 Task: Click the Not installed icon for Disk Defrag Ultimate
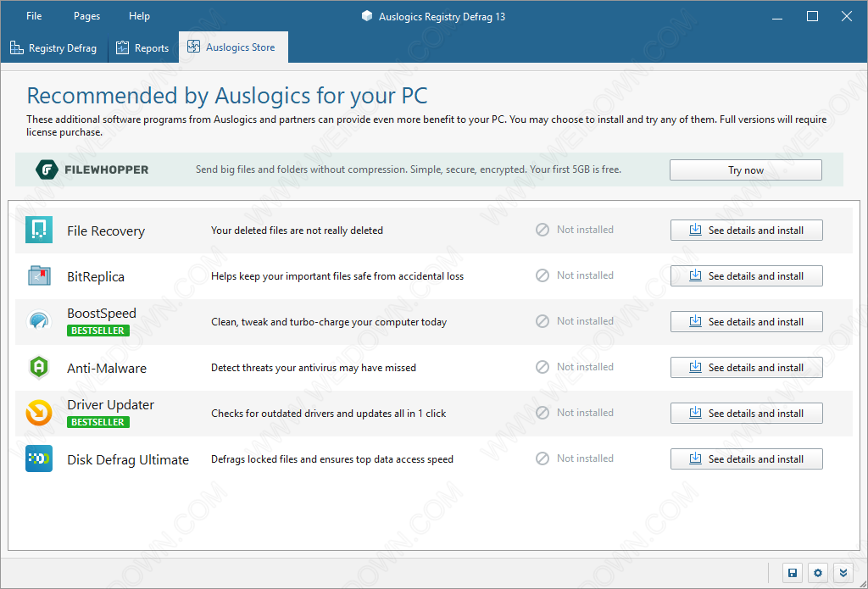tap(542, 458)
